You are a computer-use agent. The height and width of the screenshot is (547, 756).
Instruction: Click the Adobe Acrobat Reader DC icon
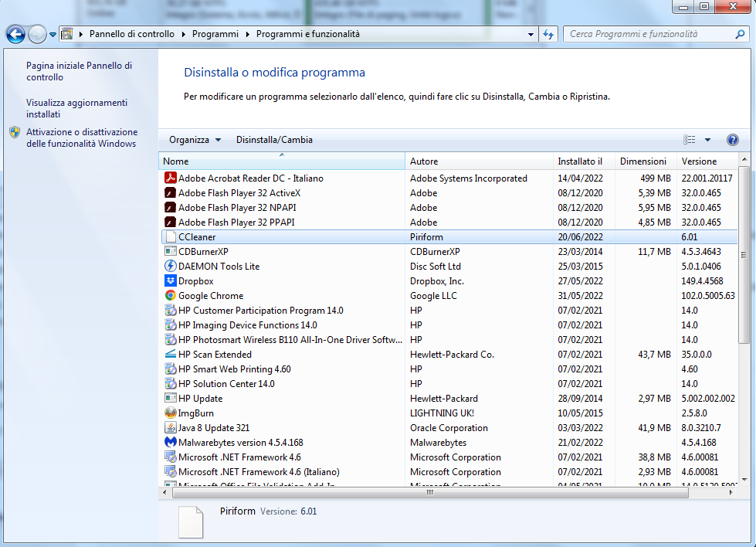tap(170, 178)
